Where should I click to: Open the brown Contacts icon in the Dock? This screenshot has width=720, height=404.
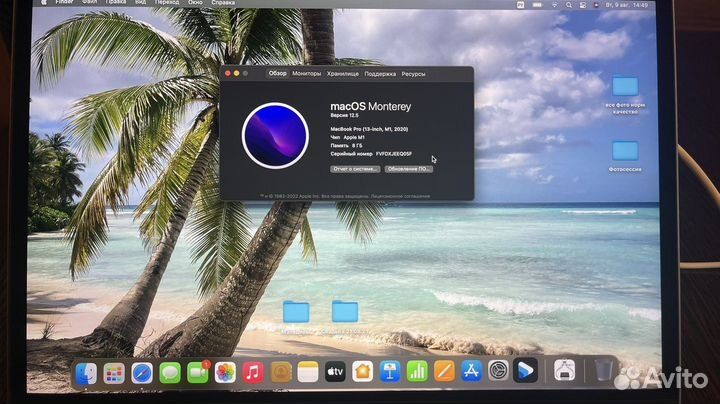pos(281,372)
